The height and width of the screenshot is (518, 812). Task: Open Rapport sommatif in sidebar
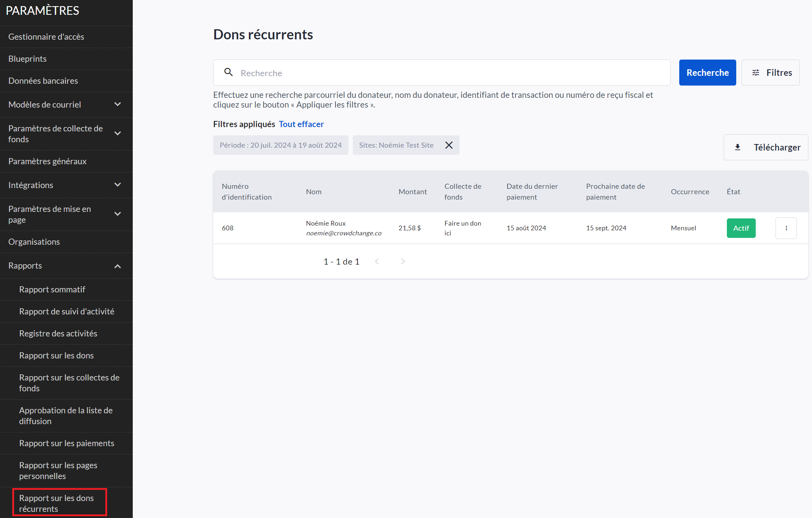[x=52, y=290]
